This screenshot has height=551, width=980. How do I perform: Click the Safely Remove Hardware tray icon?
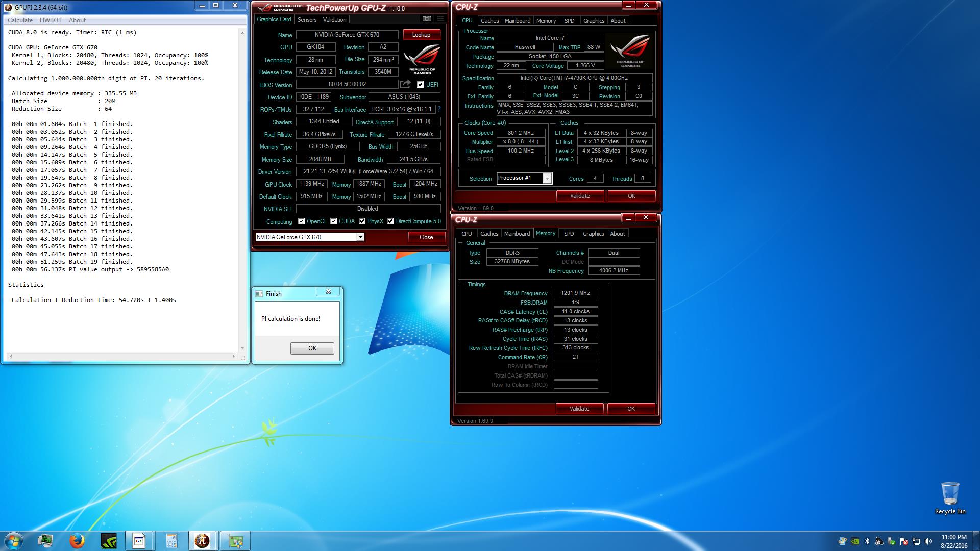click(892, 541)
